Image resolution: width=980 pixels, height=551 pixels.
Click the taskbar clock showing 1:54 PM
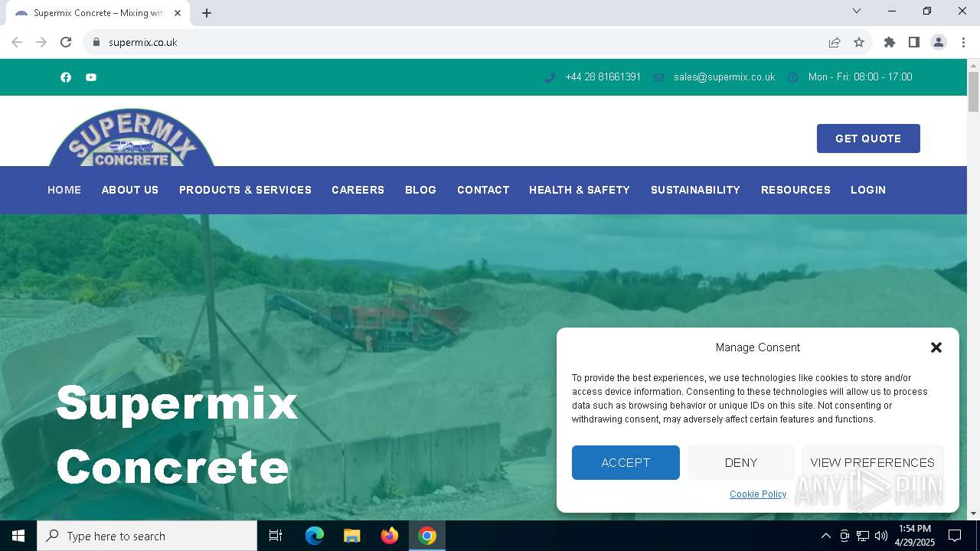click(915, 536)
